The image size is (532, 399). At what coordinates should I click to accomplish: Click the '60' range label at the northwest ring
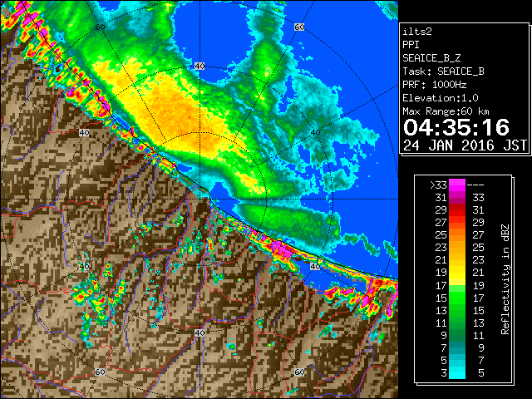[x=100, y=27]
